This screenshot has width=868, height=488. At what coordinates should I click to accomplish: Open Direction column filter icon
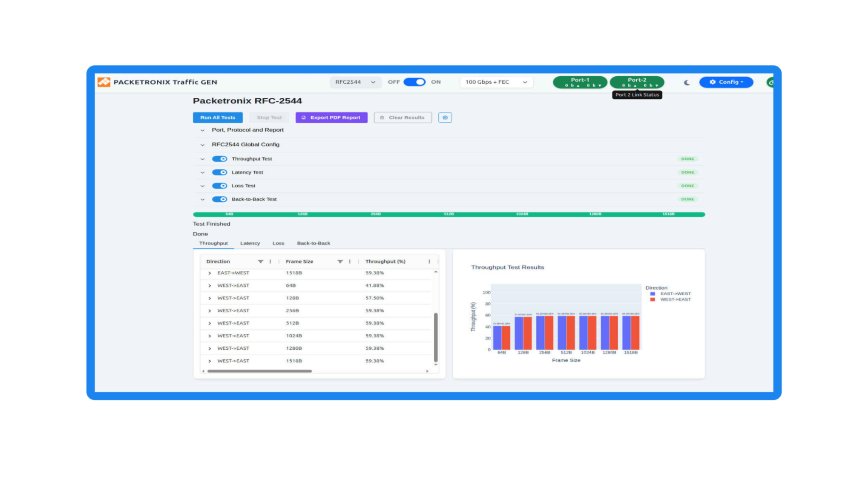coord(260,261)
